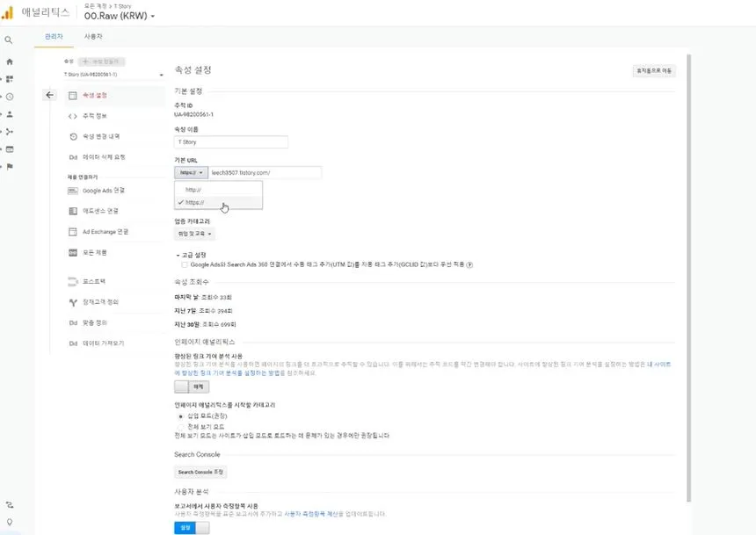Click the Google Analytics logo

point(7,13)
